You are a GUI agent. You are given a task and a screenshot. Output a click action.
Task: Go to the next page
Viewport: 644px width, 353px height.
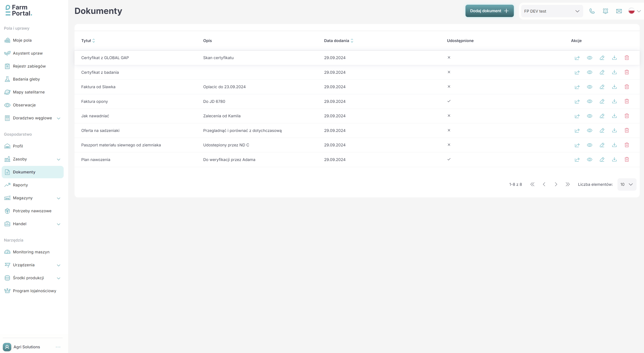[556, 184]
